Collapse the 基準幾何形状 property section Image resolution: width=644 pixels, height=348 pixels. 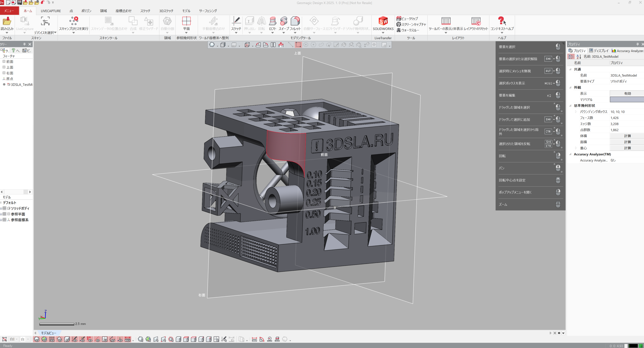[570, 106]
